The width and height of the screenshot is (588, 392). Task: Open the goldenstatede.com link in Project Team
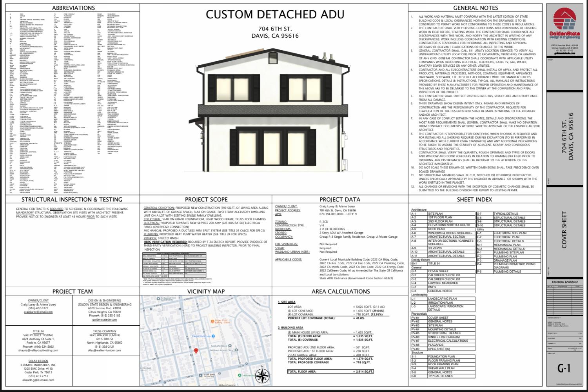[104, 320]
